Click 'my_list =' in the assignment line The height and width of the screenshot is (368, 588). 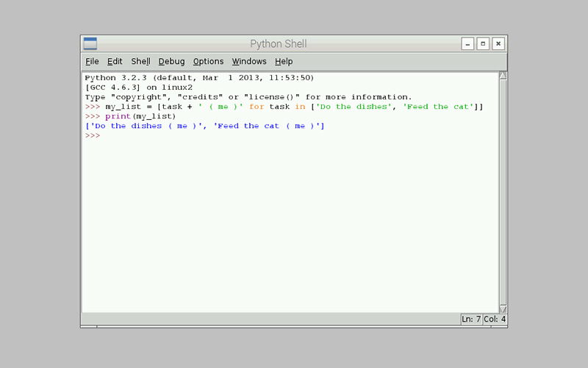129,107
